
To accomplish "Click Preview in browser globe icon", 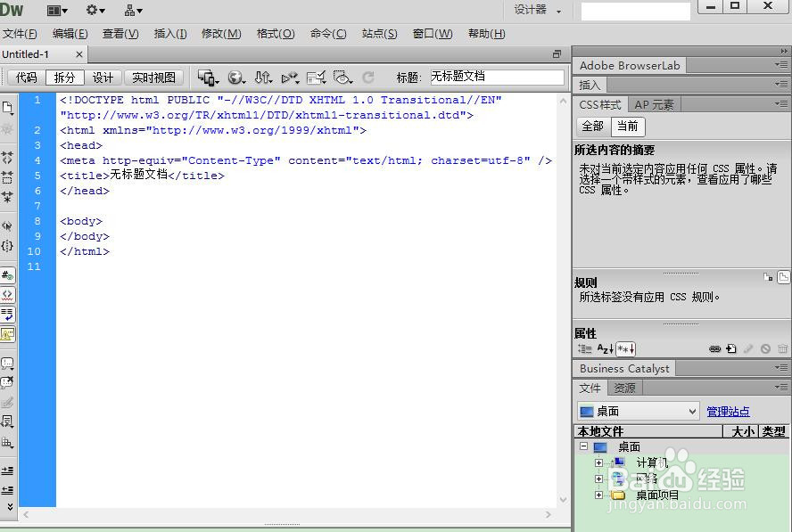I will point(235,78).
